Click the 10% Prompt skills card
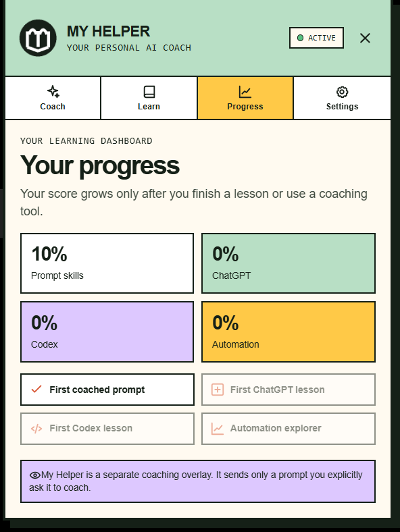This screenshot has width=400, height=532. coord(107,263)
